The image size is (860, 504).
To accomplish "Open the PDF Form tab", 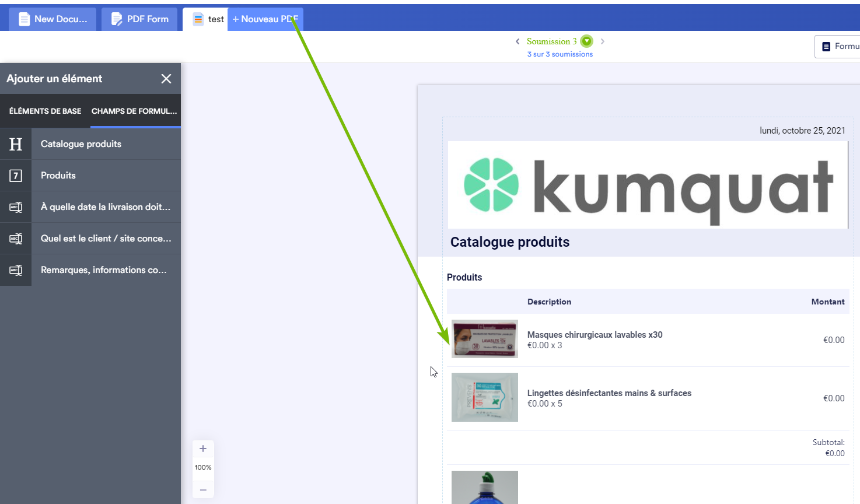I will (139, 19).
